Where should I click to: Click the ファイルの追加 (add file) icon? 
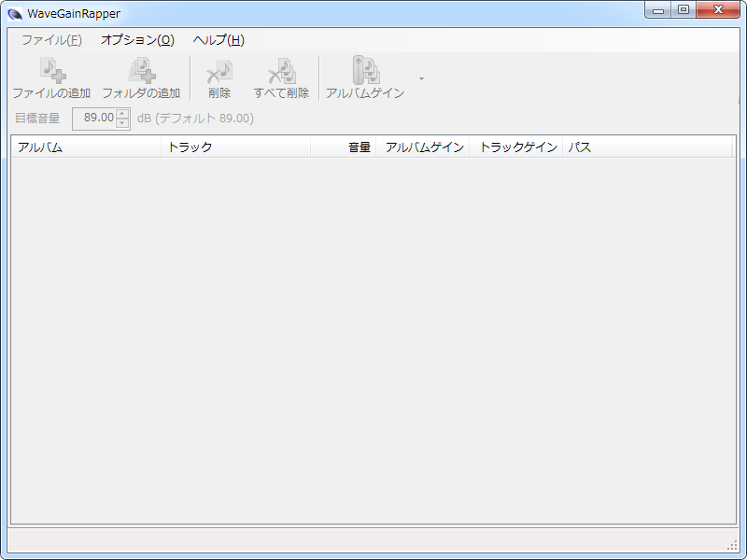[x=51, y=72]
